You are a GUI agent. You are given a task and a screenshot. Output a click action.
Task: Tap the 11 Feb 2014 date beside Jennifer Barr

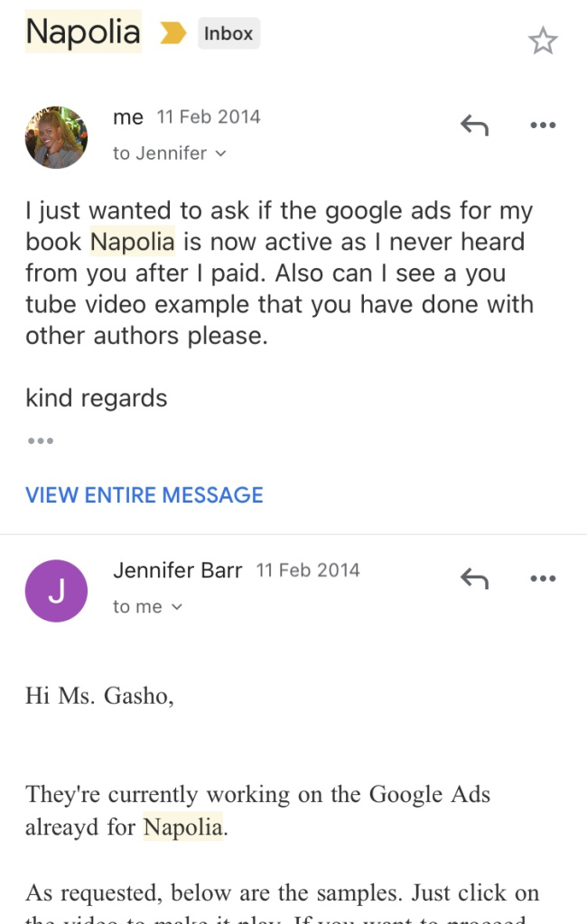(308, 570)
